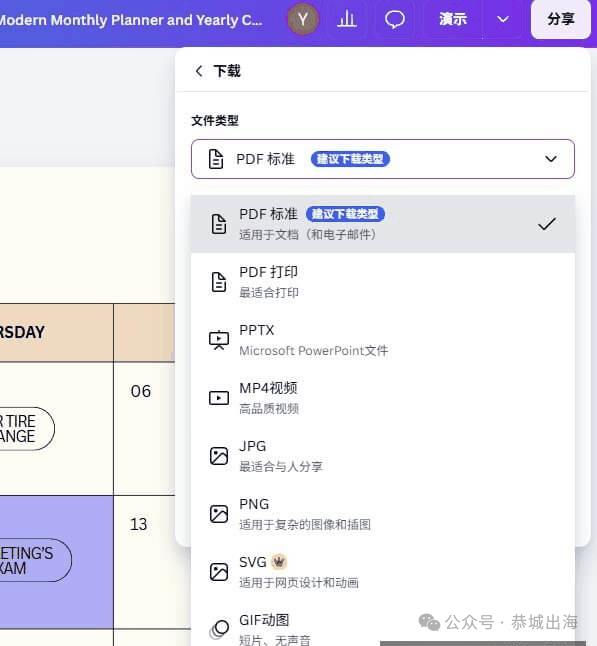Screen dimensions: 597x646
Task: Choose the MP4视频 option
Action: [383, 398]
